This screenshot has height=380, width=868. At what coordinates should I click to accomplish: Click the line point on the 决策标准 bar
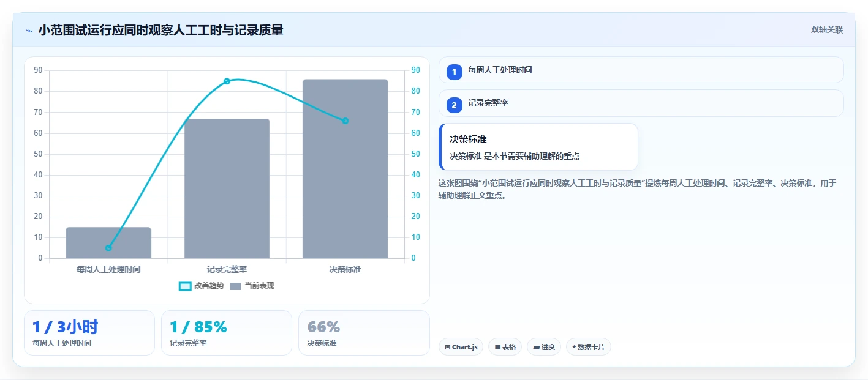345,121
